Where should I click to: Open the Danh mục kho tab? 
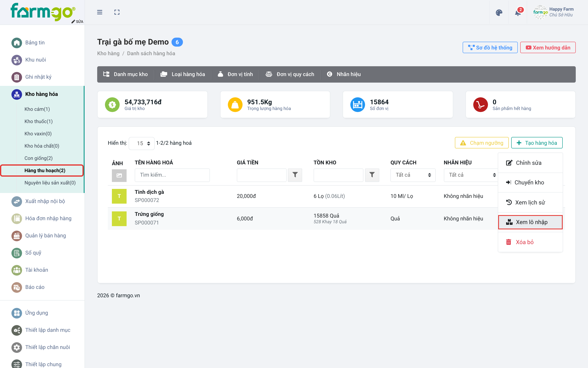click(x=125, y=74)
